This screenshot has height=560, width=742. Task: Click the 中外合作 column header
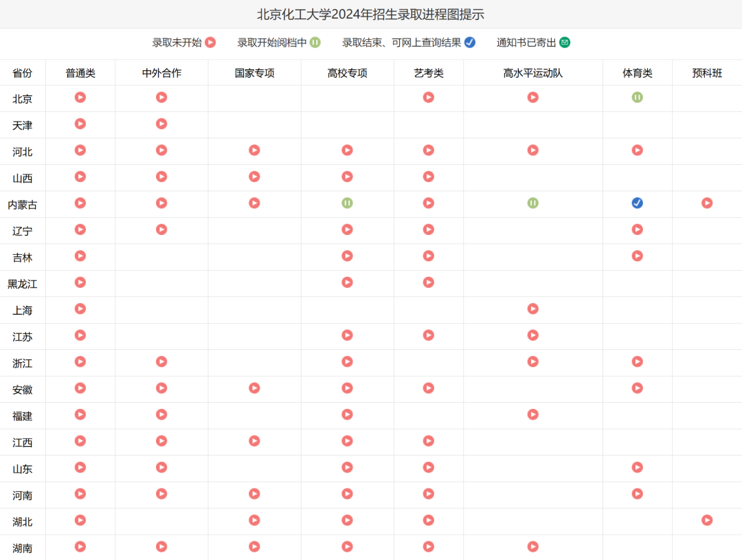coord(161,73)
